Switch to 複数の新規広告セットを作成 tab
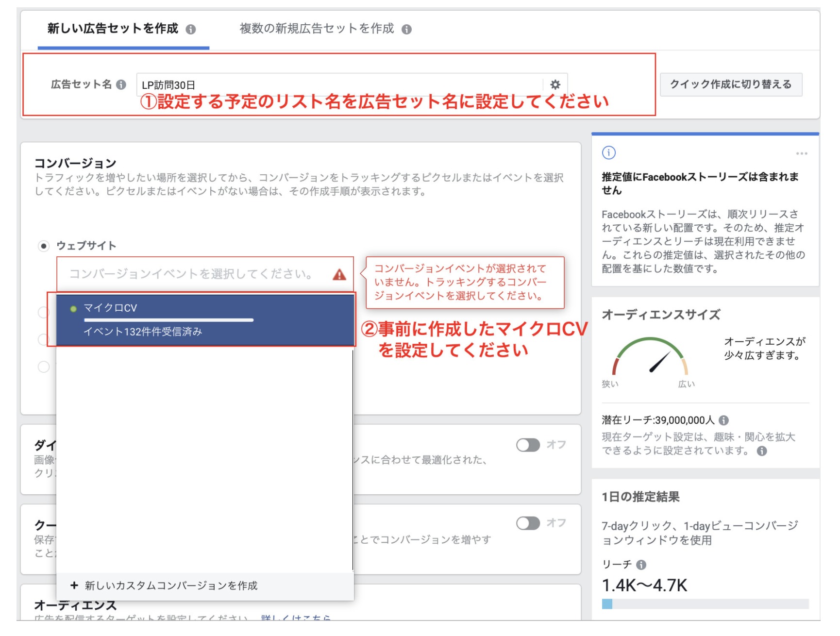This screenshot has height=636, width=840. tap(317, 29)
